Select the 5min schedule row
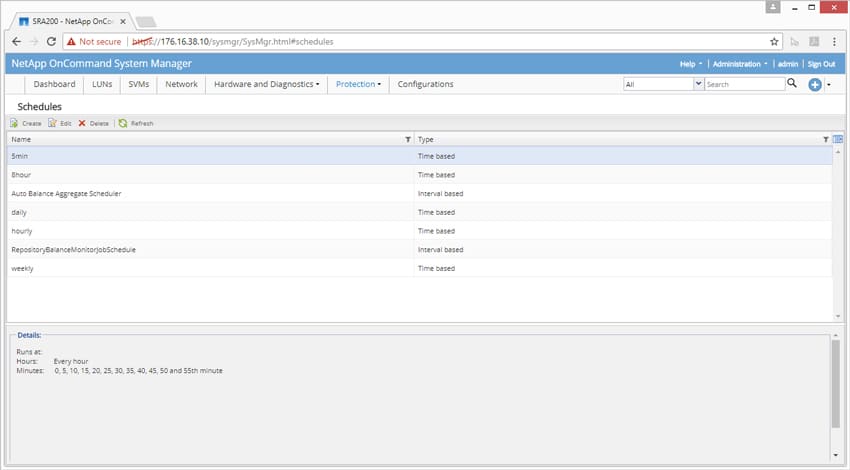This screenshot has height=470, width=850. coord(420,156)
